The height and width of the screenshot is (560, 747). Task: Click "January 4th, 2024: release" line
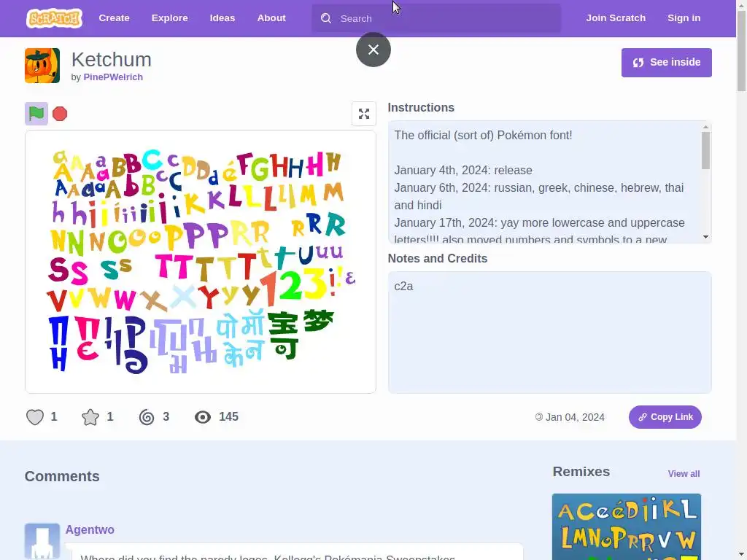point(463,170)
